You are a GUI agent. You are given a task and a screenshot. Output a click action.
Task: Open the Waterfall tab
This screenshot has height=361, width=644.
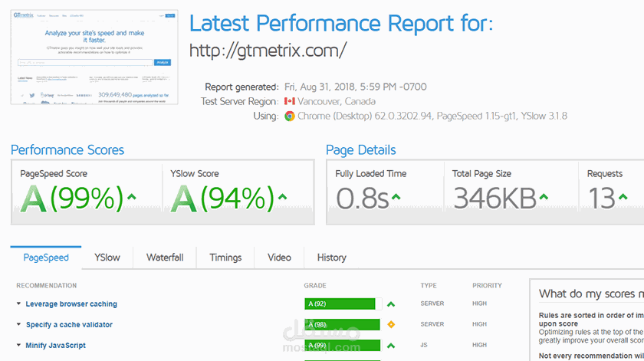click(165, 258)
